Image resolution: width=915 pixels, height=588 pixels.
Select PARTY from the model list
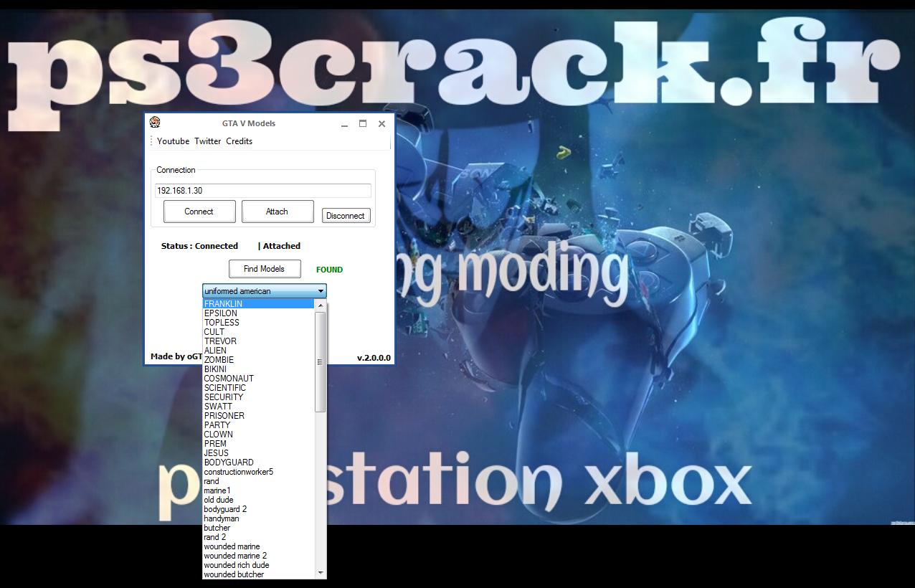[x=259, y=425]
